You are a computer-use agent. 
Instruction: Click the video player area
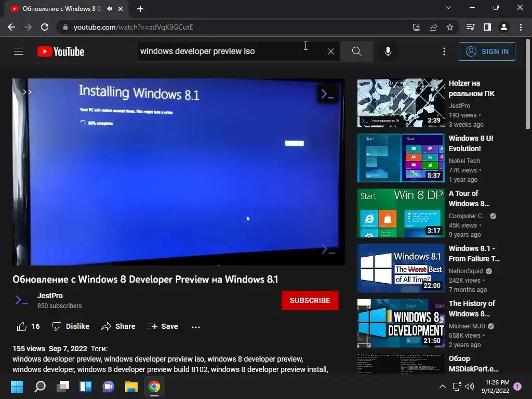(x=179, y=172)
